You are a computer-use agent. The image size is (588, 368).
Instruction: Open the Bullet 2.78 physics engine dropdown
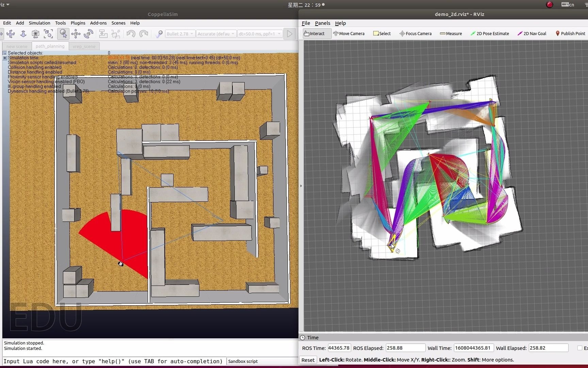[x=179, y=34]
